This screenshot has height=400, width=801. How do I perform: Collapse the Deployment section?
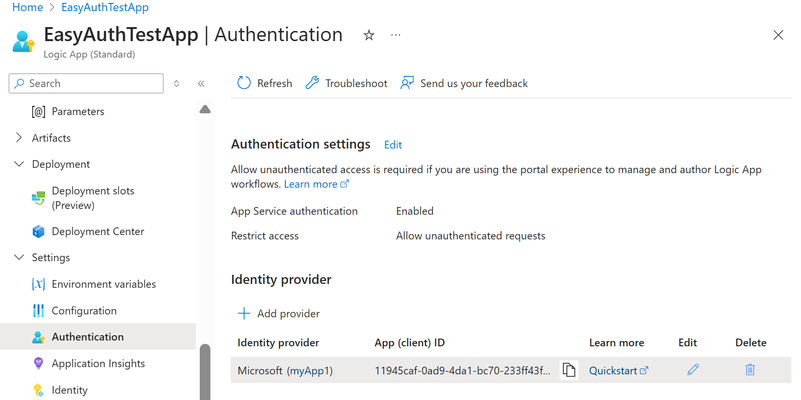pos(19,164)
